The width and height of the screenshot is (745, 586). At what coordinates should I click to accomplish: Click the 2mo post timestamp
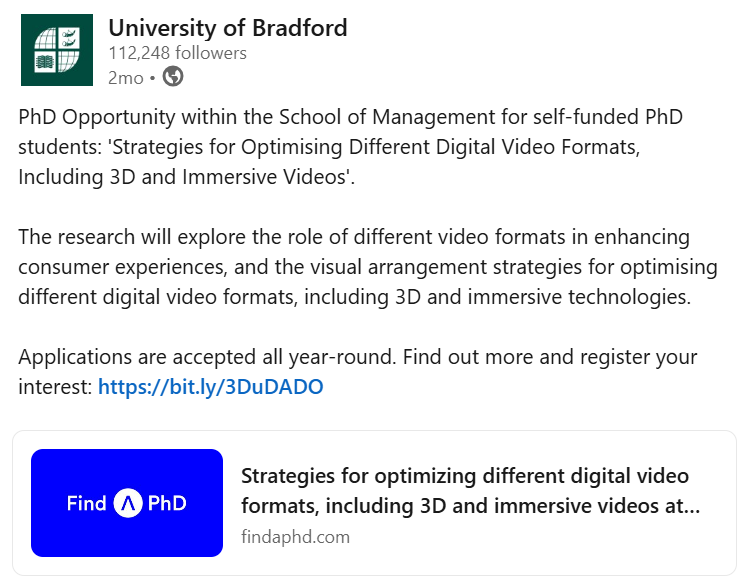pyautogui.click(x=125, y=78)
